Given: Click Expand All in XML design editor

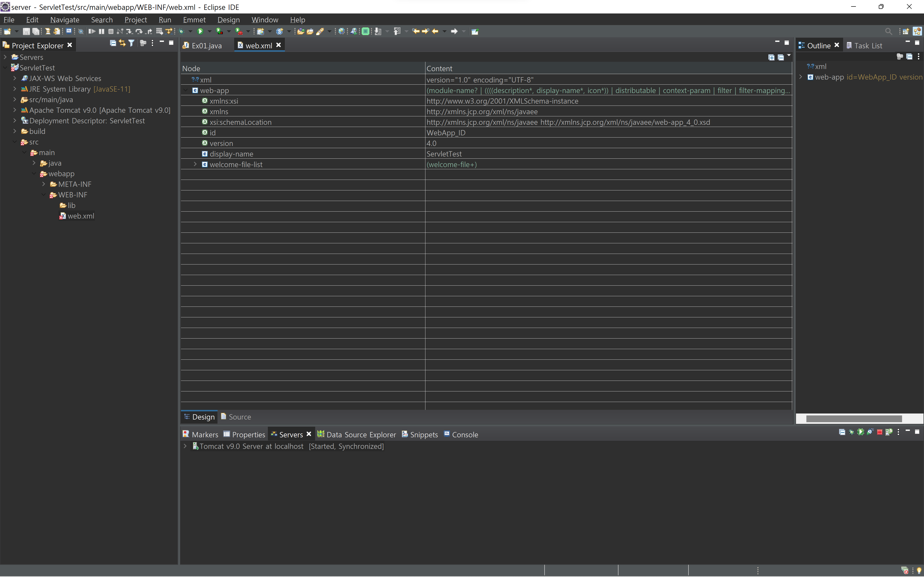Looking at the screenshot, I should coord(771,58).
